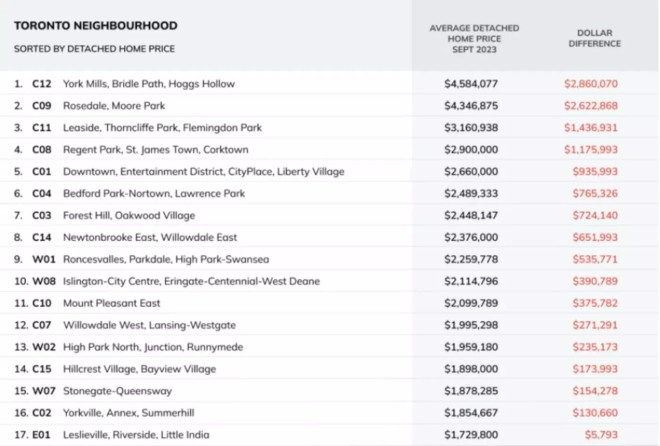Click price $2,114,796

(x=471, y=281)
